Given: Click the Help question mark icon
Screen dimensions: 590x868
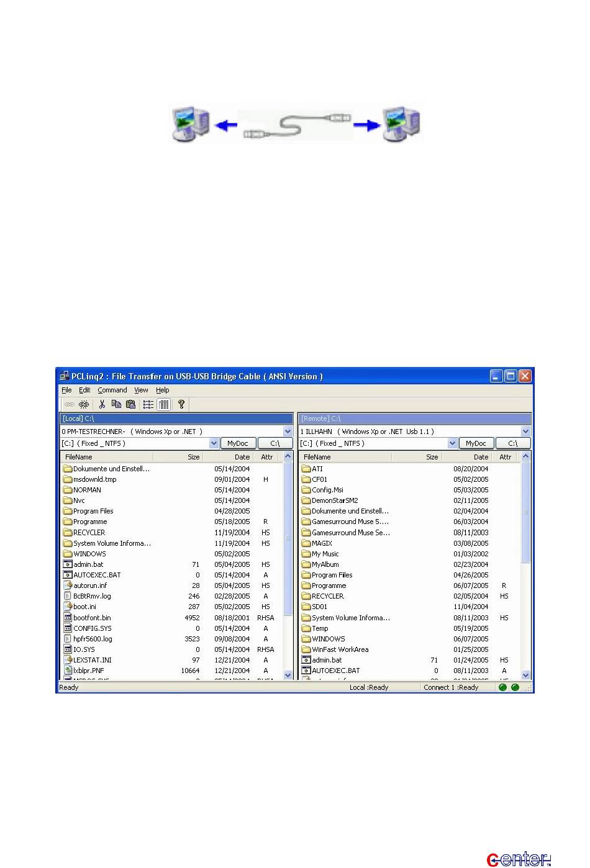Looking at the screenshot, I should (x=181, y=404).
